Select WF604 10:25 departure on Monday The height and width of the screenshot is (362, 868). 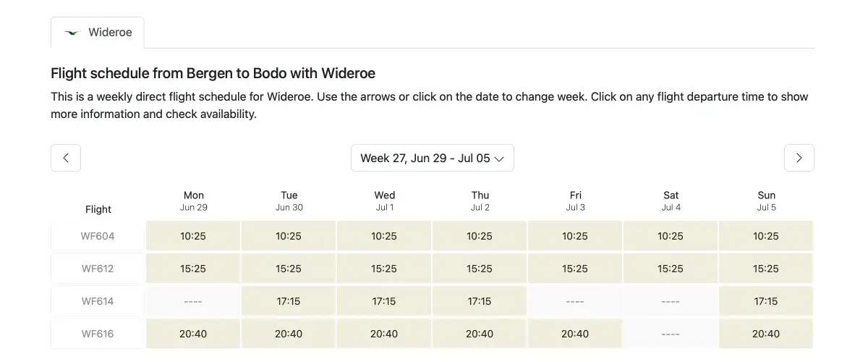[x=193, y=236]
